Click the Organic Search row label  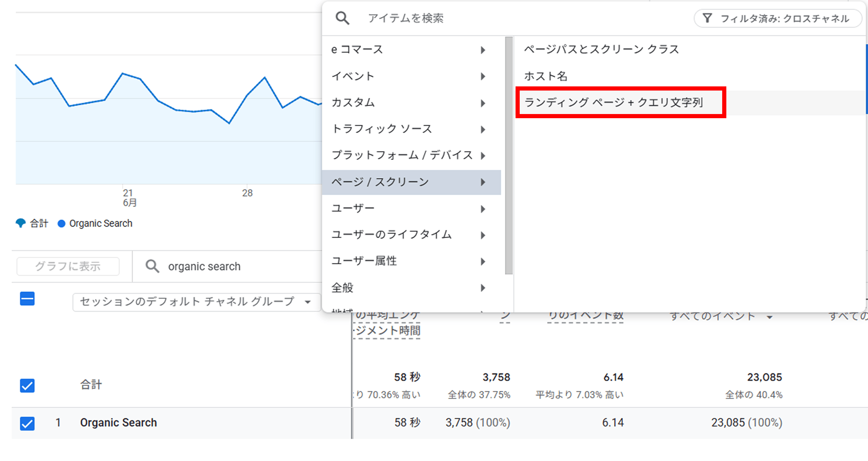tap(119, 423)
